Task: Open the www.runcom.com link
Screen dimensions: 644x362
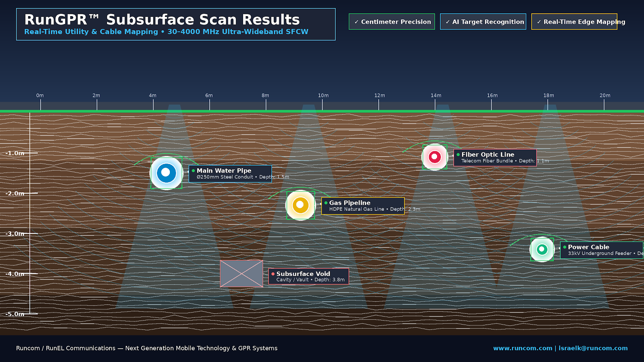Action: tap(523, 348)
